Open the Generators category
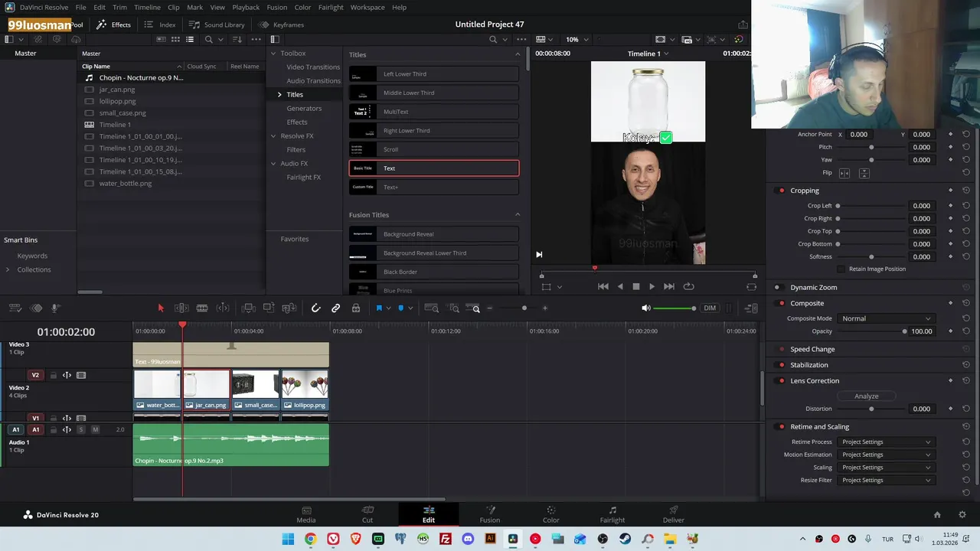980x551 pixels. coord(304,108)
